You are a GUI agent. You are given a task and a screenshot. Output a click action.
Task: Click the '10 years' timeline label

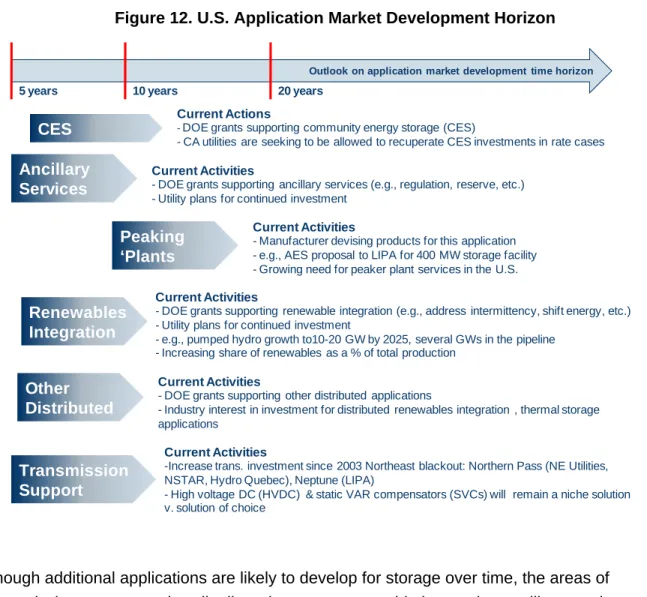tap(155, 91)
